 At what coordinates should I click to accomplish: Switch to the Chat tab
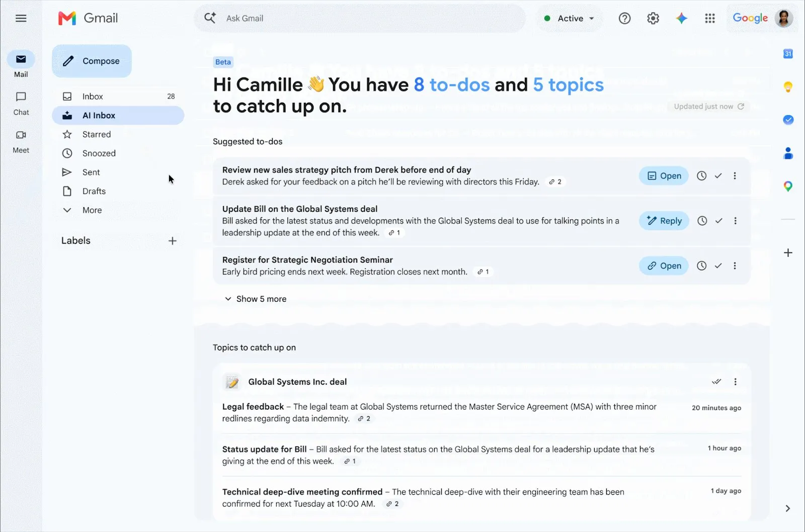[x=21, y=103]
